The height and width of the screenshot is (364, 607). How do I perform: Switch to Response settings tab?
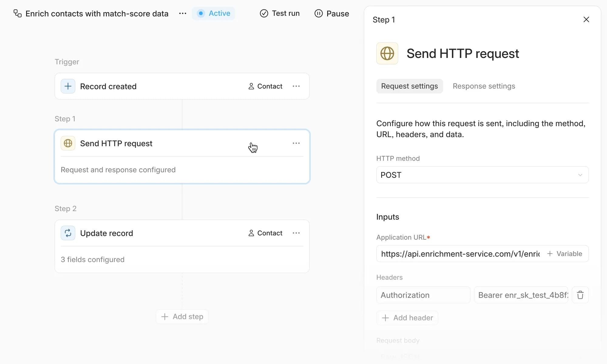[x=484, y=86]
